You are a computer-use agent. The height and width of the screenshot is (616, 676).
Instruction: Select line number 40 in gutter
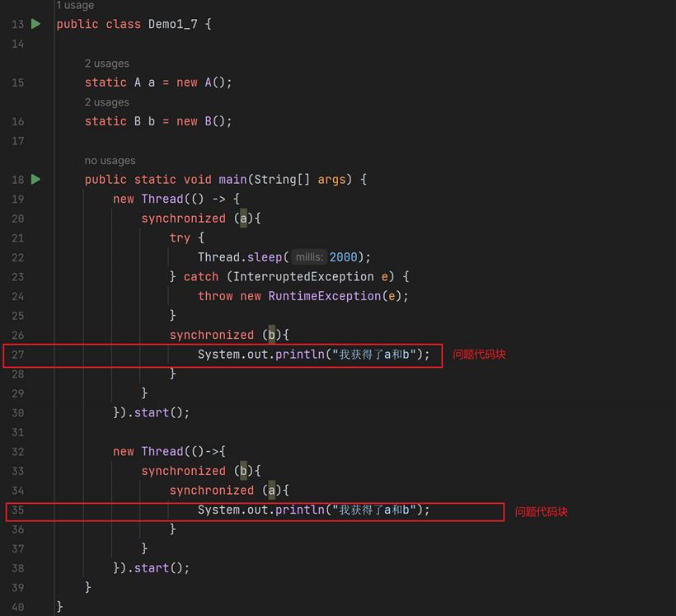tap(17, 607)
